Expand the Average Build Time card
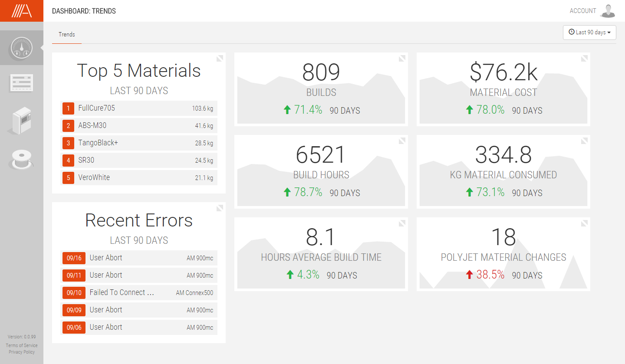Screen dimensions: 625x364 (x=402, y=223)
